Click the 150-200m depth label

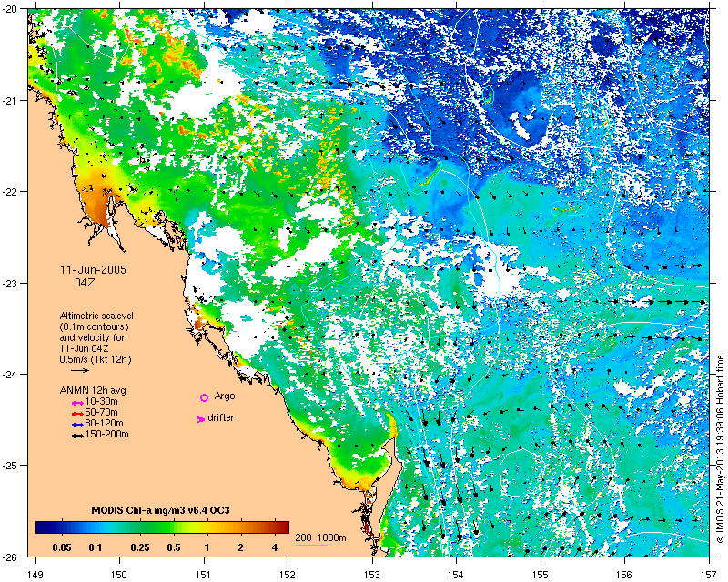[x=107, y=435]
